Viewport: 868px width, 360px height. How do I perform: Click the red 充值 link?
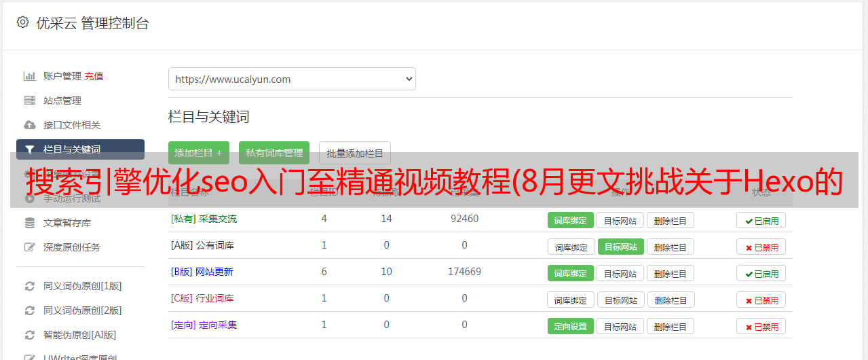coord(94,76)
